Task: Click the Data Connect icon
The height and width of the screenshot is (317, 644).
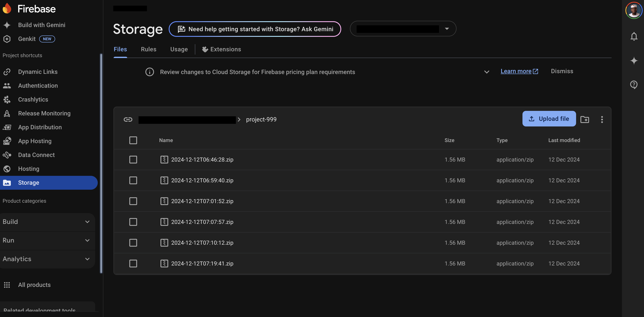Action: [7, 155]
